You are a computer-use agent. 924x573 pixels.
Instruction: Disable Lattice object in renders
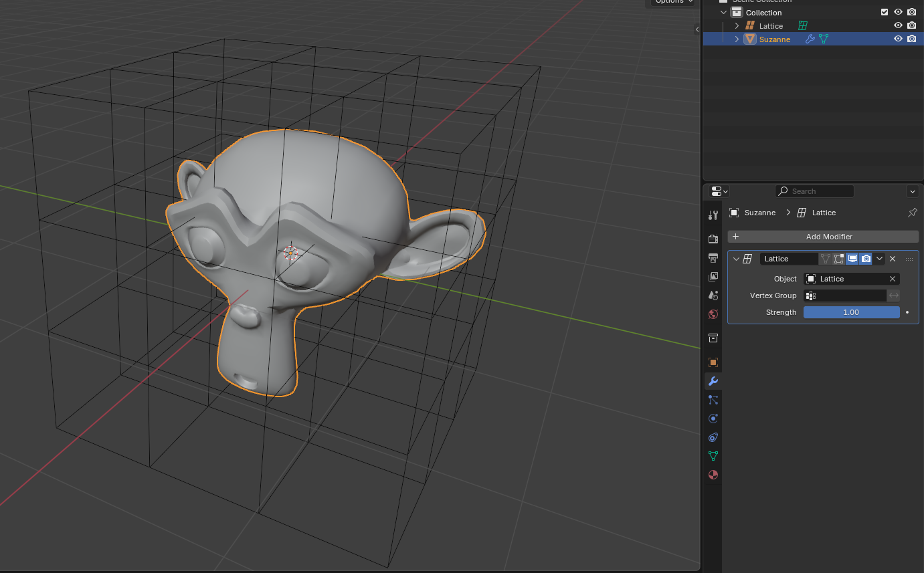912,26
